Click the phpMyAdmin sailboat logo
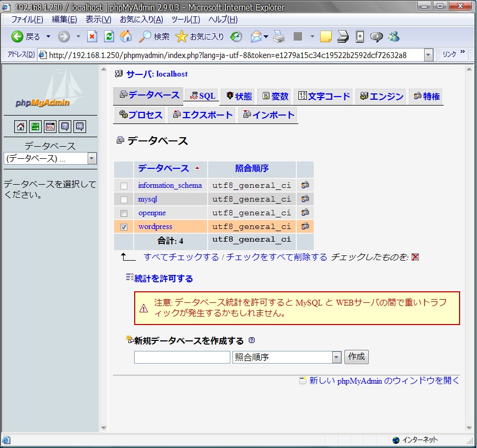 [x=50, y=88]
